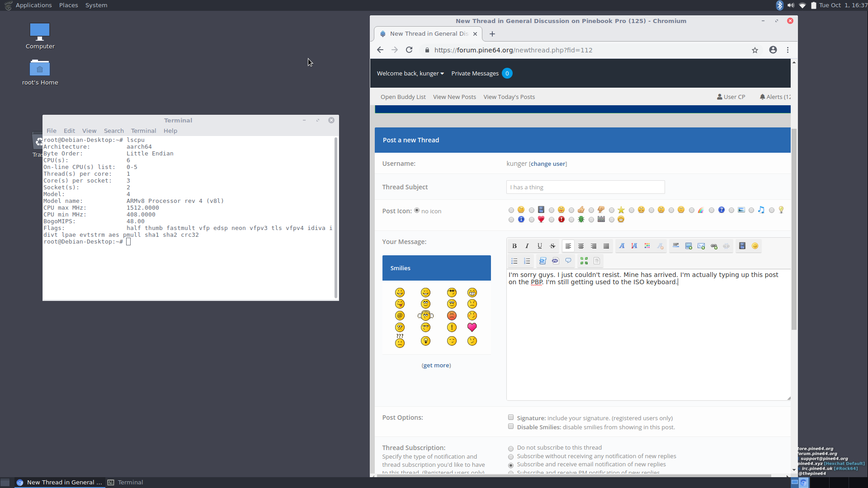Enable the Signature checkbox
The width and height of the screenshot is (868, 488).
[511, 418]
